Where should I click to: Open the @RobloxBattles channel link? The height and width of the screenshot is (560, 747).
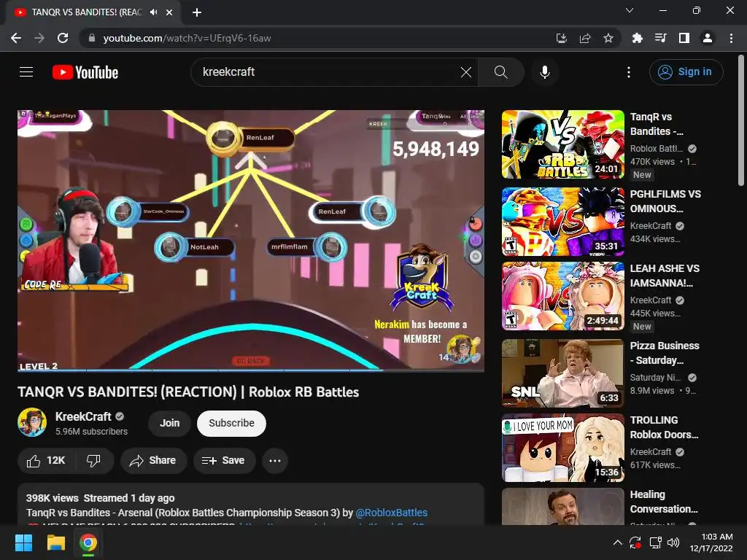pyautogui.click(x=392, y=513)
